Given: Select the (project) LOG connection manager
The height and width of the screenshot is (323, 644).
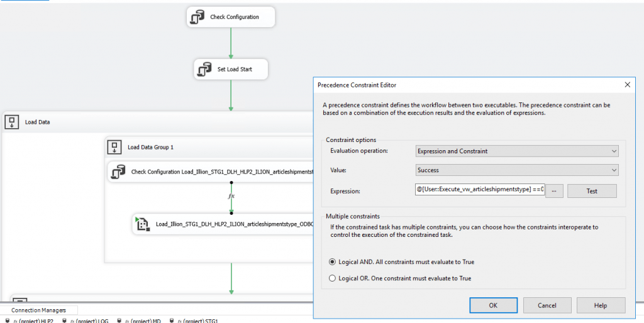Looking at the screenshot, I should (89, 321).
